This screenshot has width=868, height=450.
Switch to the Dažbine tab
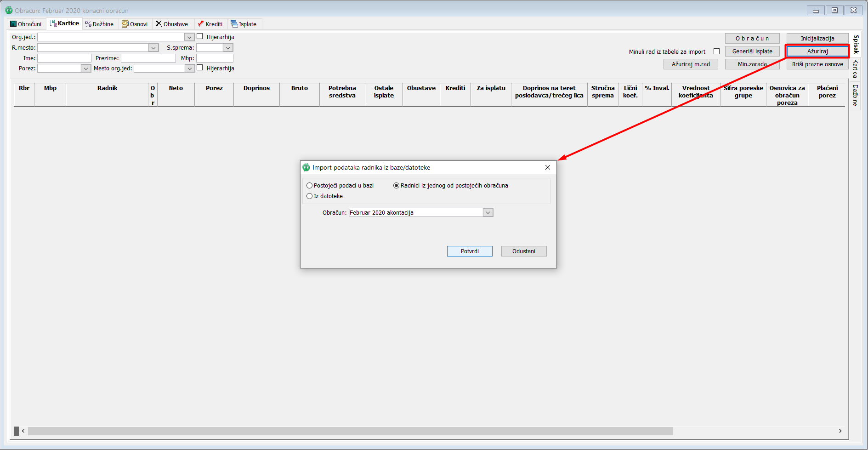tap(99, 24)
